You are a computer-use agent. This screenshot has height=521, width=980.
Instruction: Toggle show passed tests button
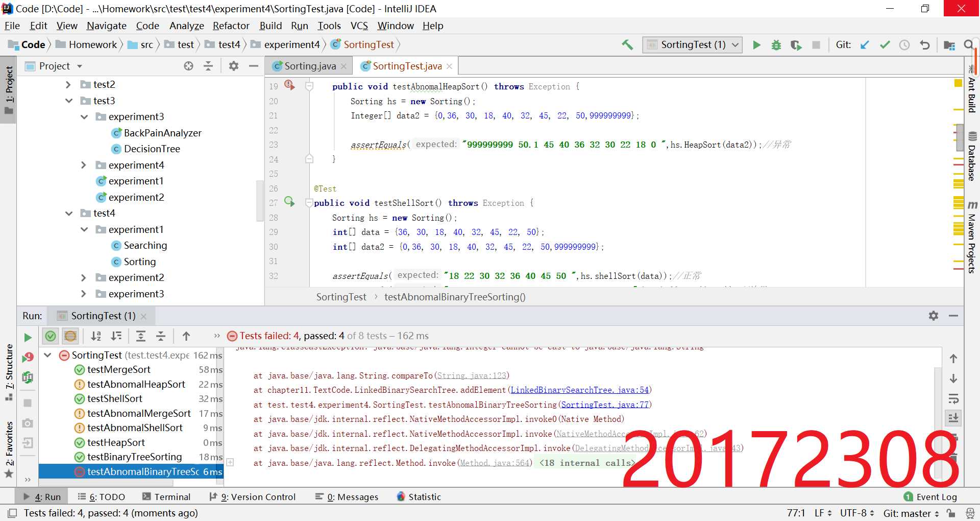point(51,336)
